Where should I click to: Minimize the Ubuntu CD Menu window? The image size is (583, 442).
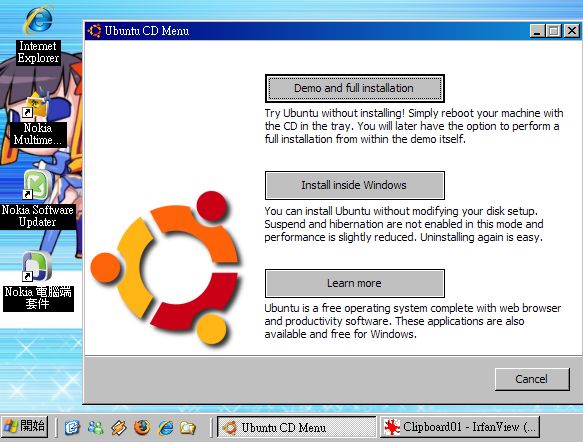[x=537, y=31]
